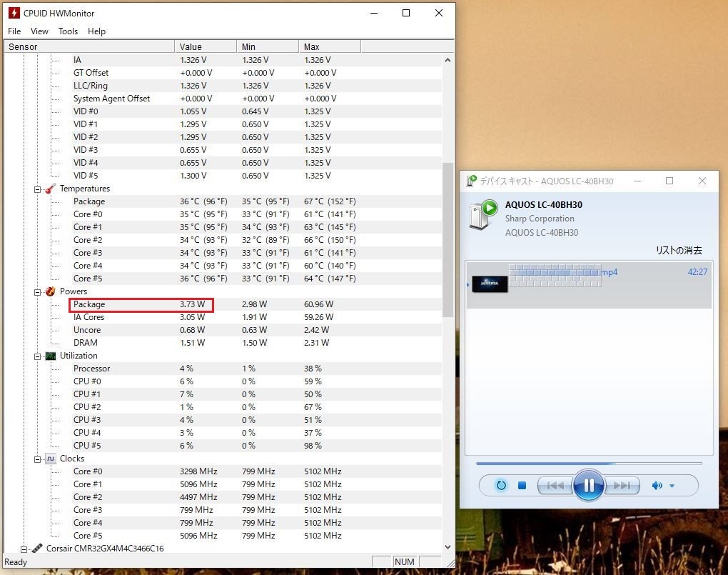The height and width of the screenshot is (575, 728).
Task: Skip to the previous track
Action: click(555, 485)
